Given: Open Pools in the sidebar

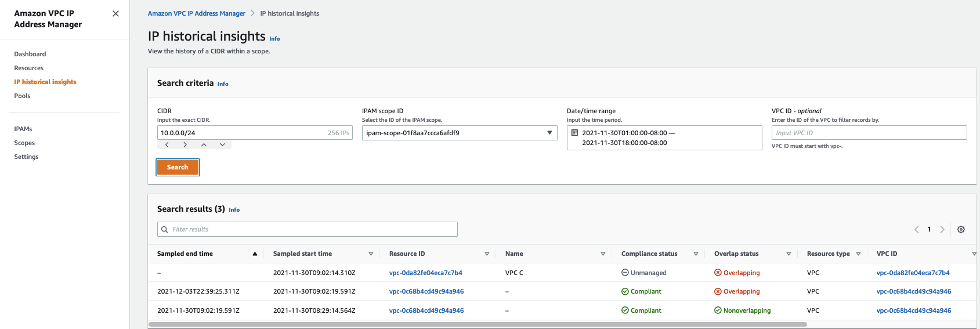Looking at the screenshot, I should point(22,96).
